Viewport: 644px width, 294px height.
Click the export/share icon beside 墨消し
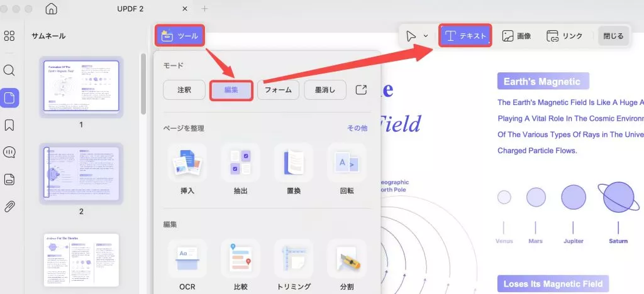pyautogui.click(x=361, y=90)
